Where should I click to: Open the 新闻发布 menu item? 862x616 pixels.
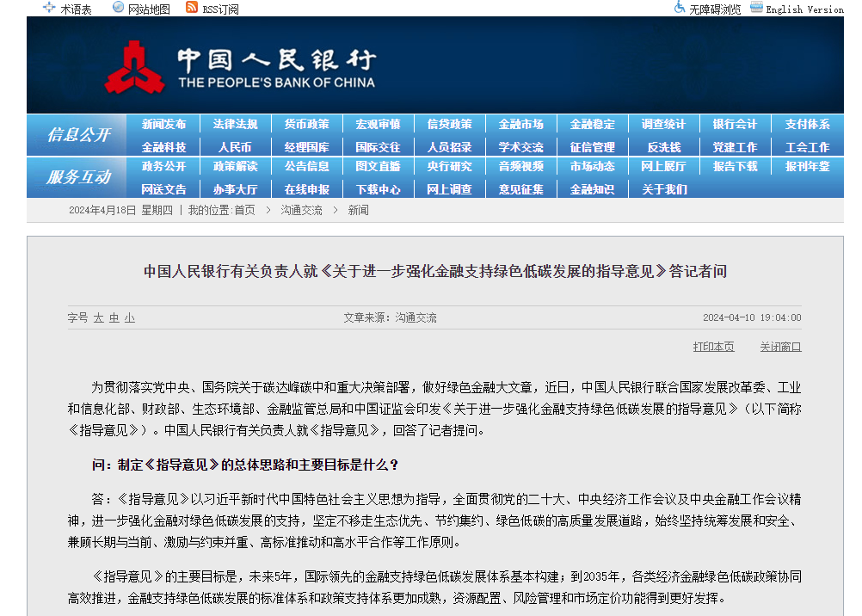click(163, 124)
